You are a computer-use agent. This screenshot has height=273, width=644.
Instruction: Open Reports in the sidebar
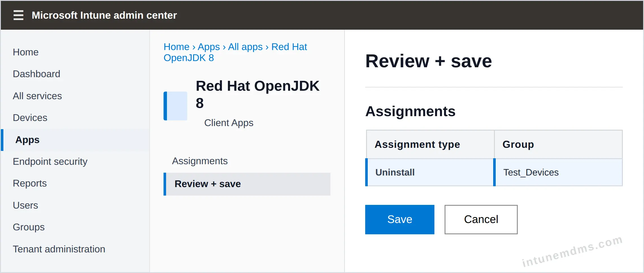(x=30, y=183)
